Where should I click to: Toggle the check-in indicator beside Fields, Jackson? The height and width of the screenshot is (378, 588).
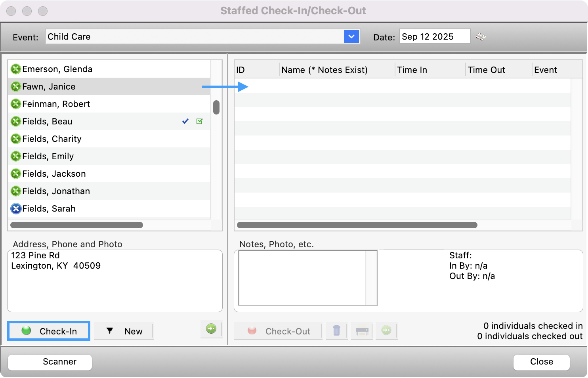(x=16, y=174)
